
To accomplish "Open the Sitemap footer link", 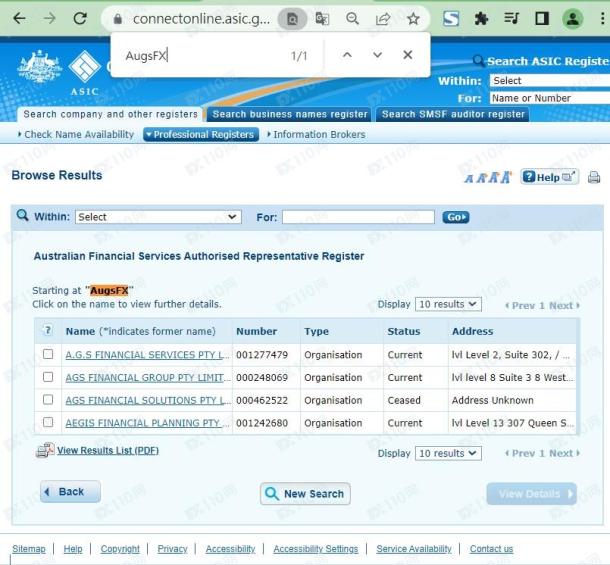I will click(29, 549).
